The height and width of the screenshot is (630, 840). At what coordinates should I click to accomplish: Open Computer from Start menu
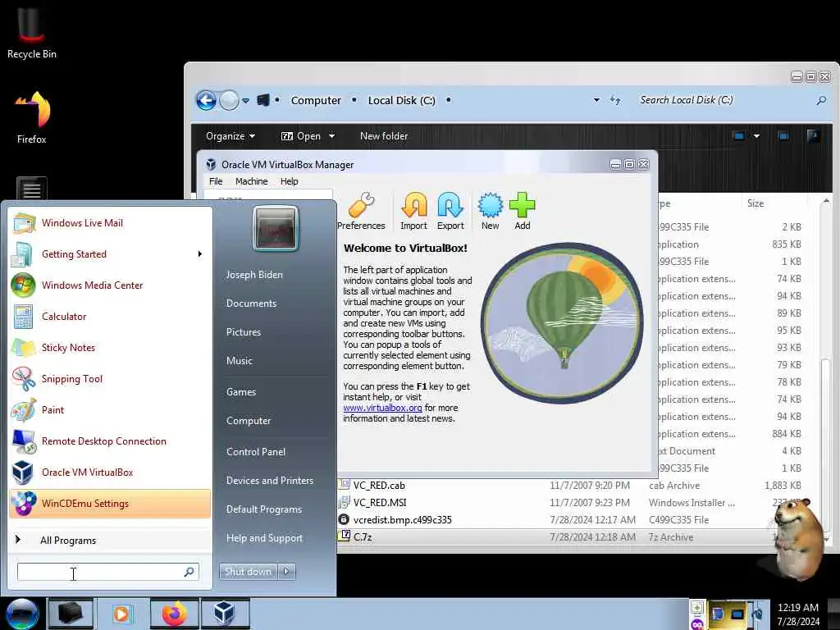[x=249, y=421]
